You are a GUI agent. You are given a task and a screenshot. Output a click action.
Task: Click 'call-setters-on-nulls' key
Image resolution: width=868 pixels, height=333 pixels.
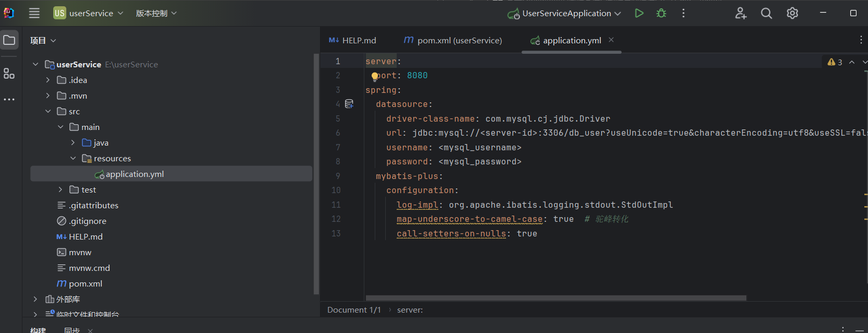[451, 233]
